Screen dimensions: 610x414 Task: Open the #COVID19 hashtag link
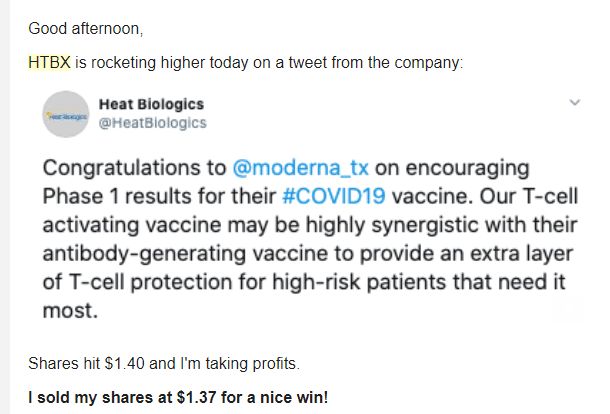[334, 196]
